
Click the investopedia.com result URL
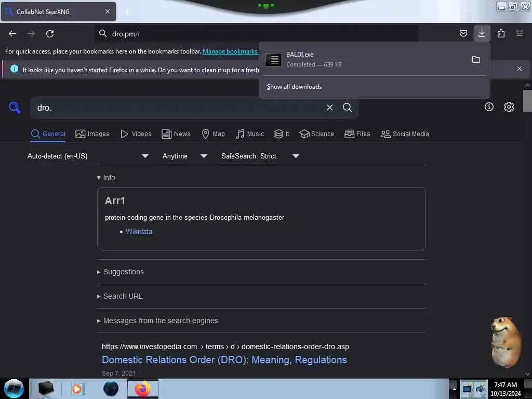225,347
